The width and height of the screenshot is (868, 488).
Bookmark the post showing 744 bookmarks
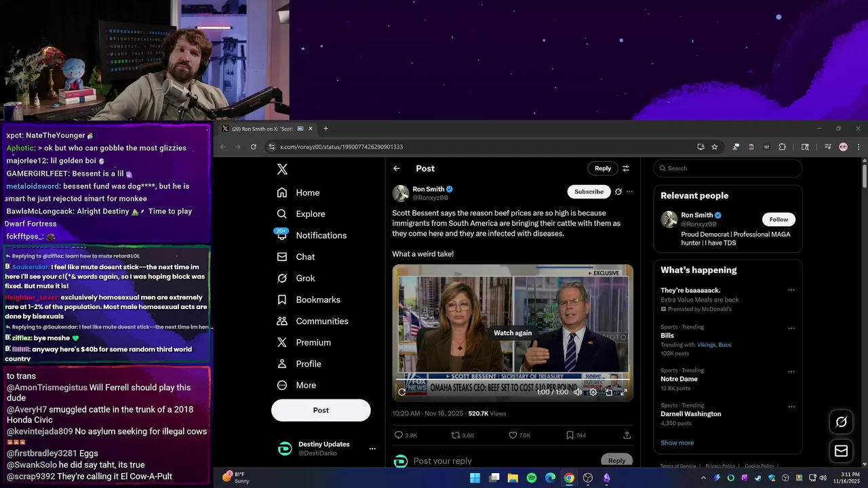point(576,435)
